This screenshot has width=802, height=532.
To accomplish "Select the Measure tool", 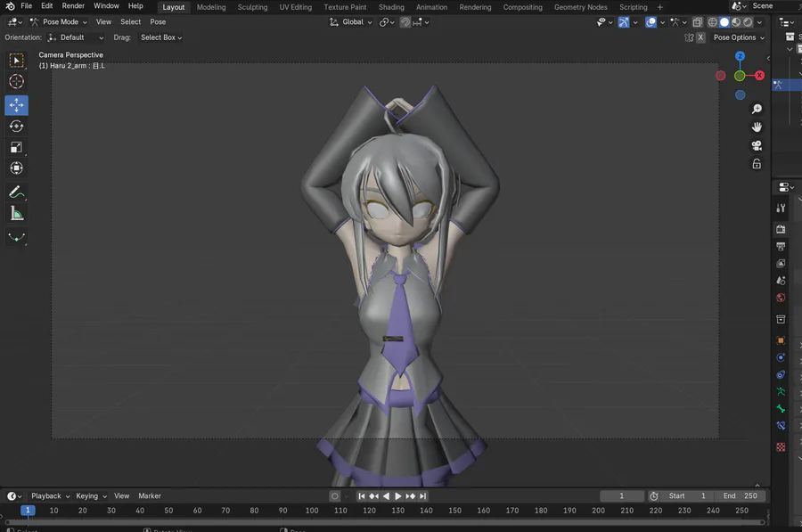I will (x=16, y=214).
